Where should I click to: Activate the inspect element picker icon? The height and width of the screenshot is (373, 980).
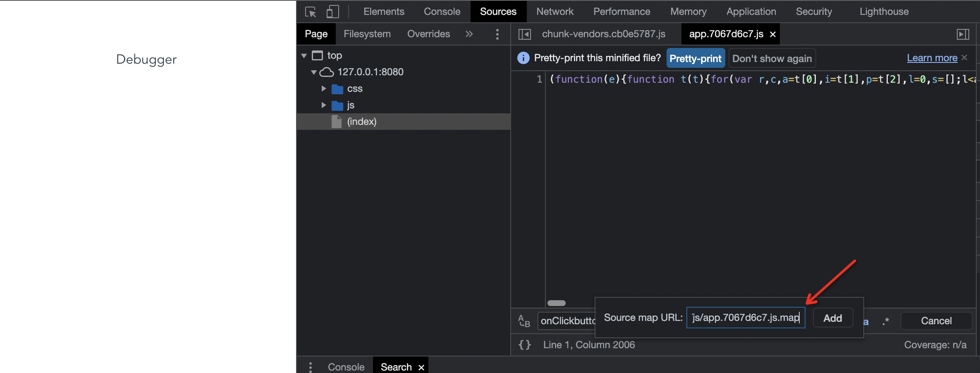(x=311, y=12)
